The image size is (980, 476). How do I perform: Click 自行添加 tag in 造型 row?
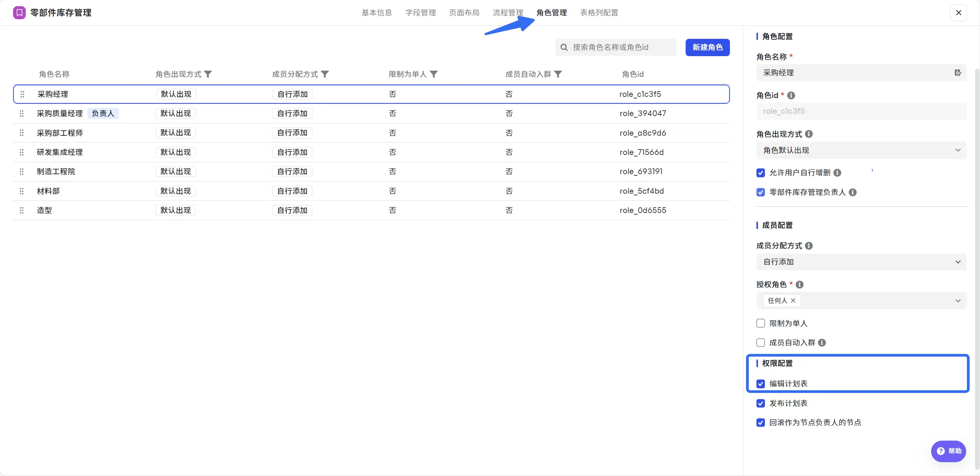(x=292, y=210)
